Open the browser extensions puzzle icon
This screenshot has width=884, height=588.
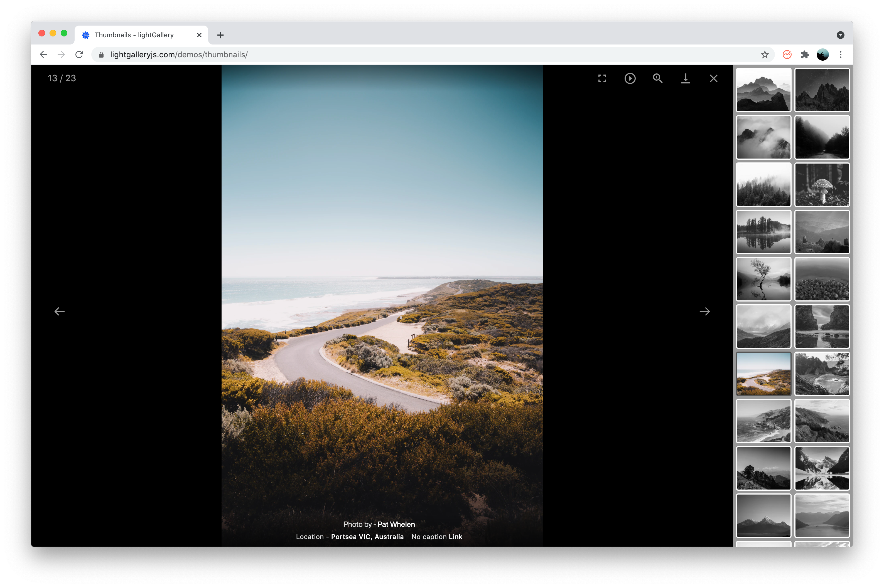(804, 55)
